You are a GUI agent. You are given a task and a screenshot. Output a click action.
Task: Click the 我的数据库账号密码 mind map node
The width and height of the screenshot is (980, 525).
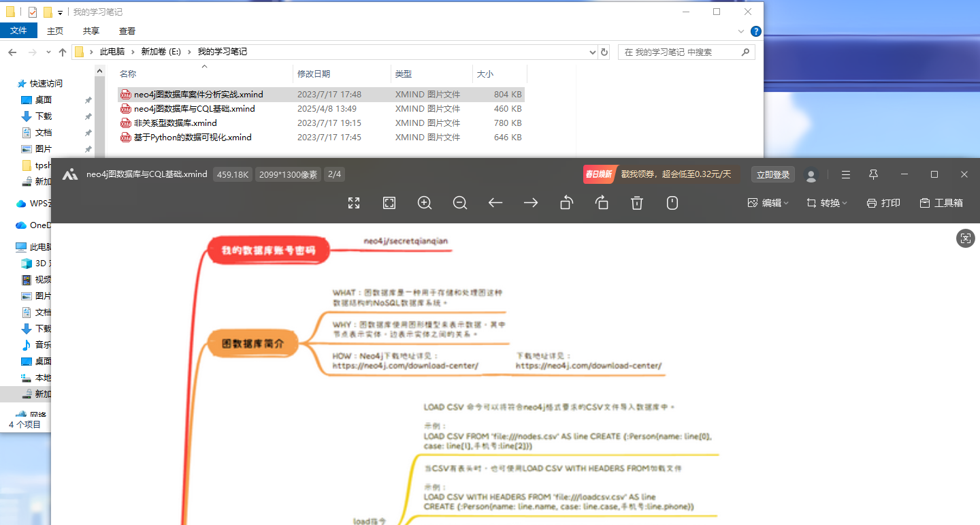point(269,250)
